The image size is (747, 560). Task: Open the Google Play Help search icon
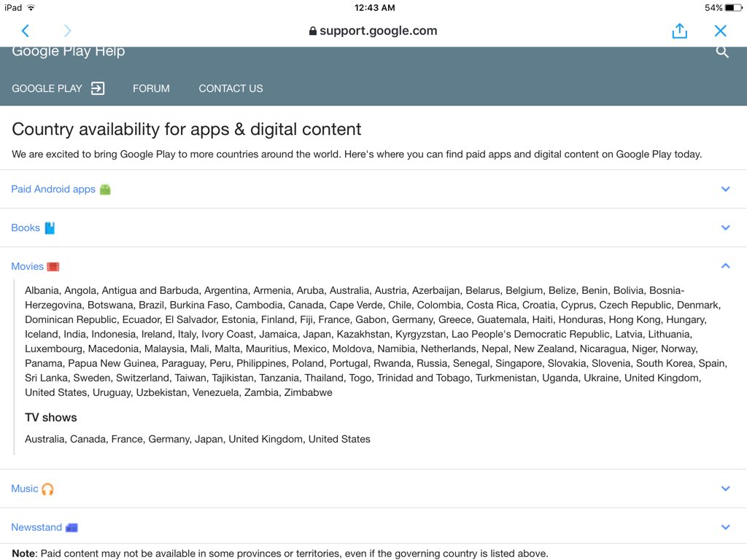pyautogui.click(x=722, y=52)
